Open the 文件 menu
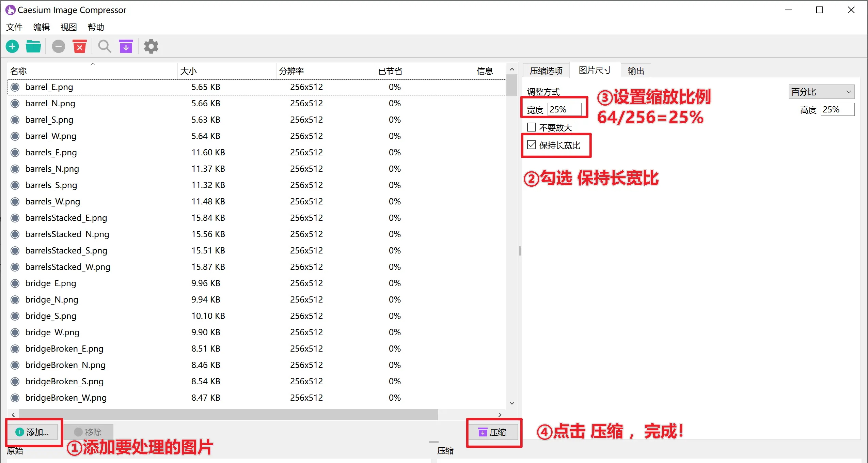Viewport: 868px width, 463px height. tap(14, 27)
